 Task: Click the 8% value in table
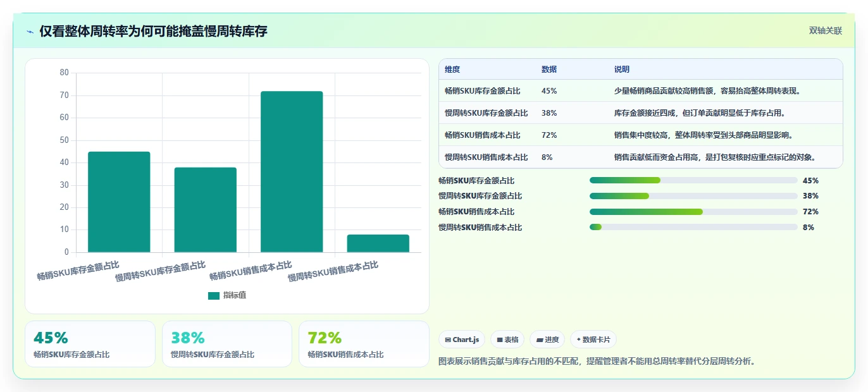tap(547, 157)
